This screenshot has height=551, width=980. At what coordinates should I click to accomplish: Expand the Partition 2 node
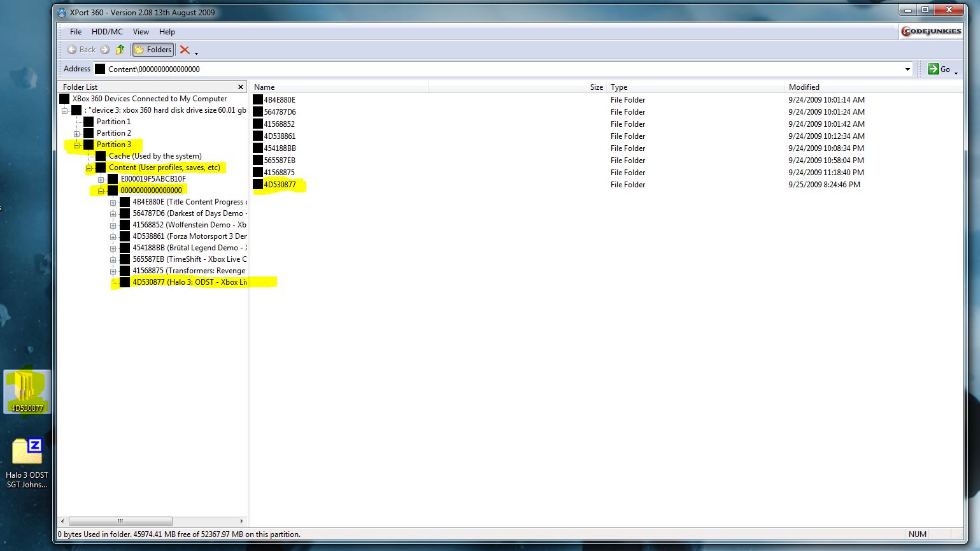(x=76, y=134)
